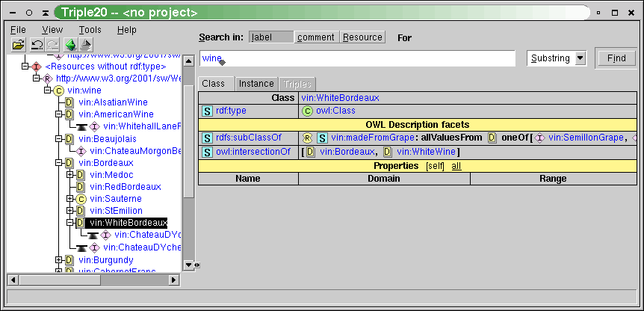Click the D icon next to vin:Medoc
Image resolution: width=644 pixels, height=311 pixels.
coord(81,175)
